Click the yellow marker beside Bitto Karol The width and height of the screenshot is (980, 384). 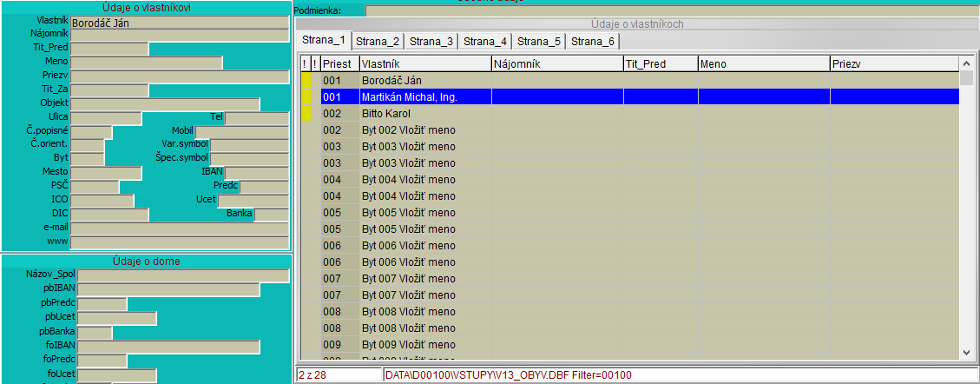click(306, 113)
